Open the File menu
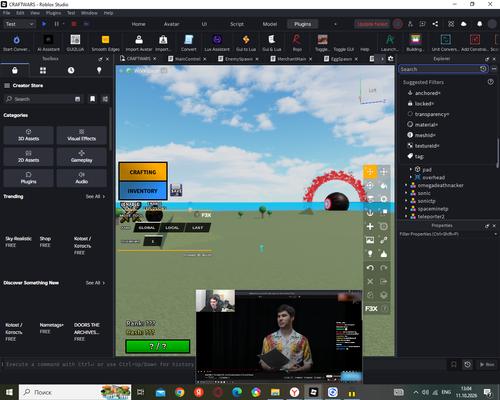Screen dimensions: 500x400 pos(6,13)
